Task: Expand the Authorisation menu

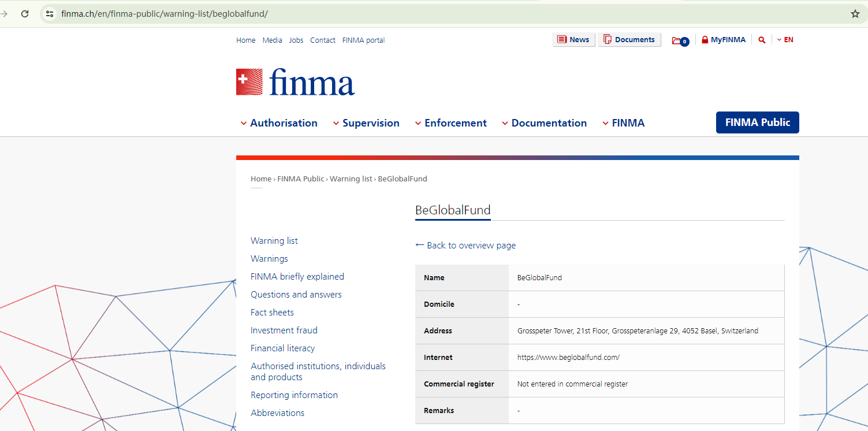Action: coord(279,123)
